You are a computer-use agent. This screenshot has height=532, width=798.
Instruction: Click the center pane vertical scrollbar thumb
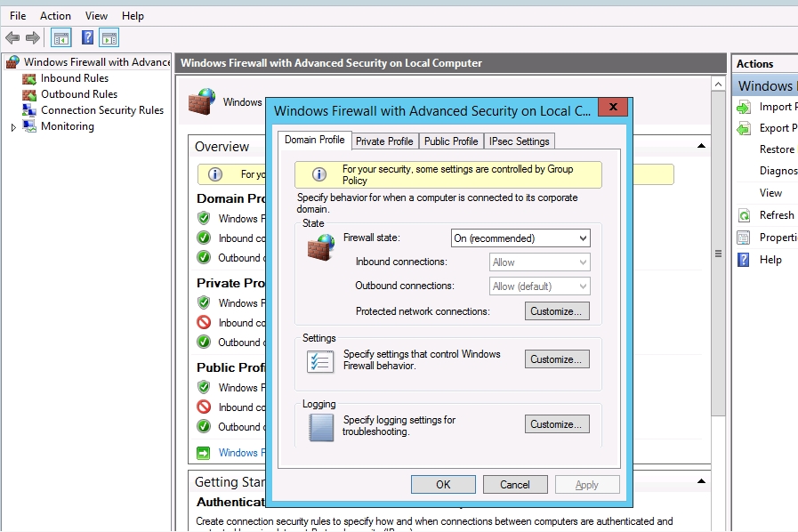pos(718,254)
